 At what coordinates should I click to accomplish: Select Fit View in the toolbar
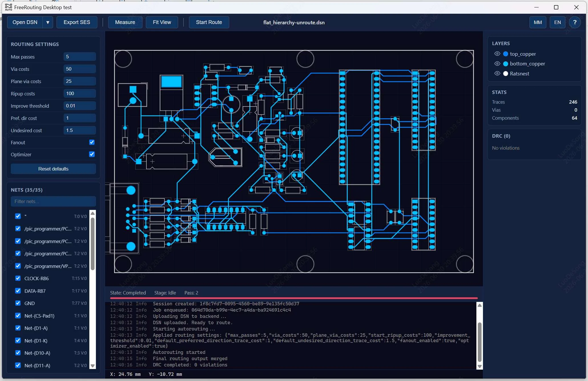pyautogui.click(x=162, y=22)
